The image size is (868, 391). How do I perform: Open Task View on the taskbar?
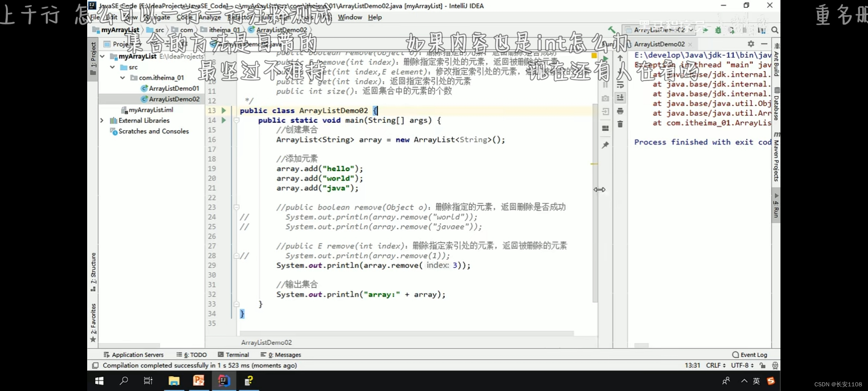tap(148, 381)
